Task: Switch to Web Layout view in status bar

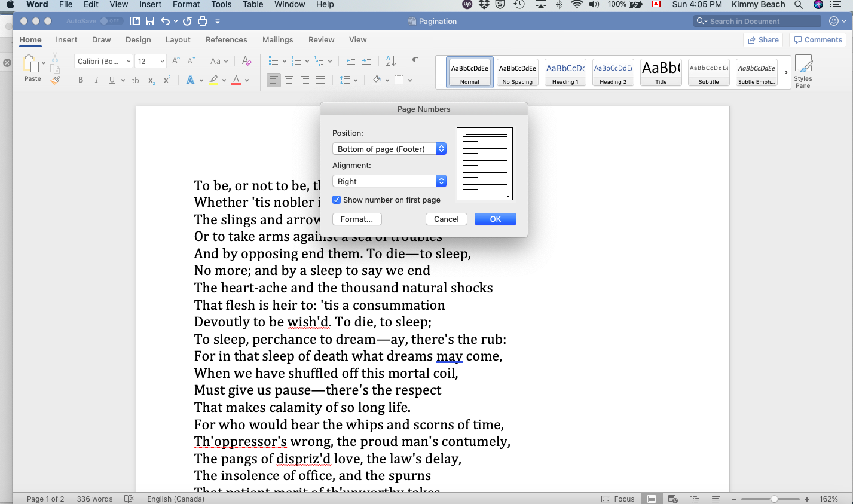Action: point(673,499)
